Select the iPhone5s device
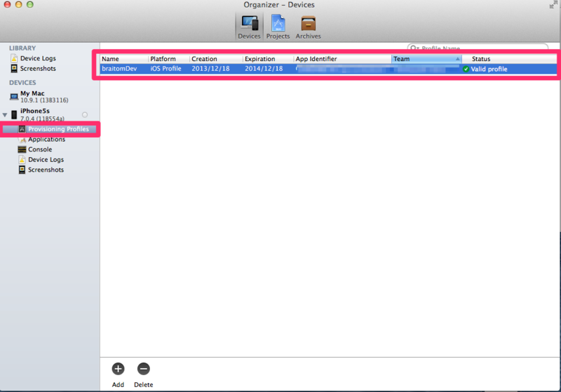Image resolution: width=561 pixels, height=392 pixels. click(42, 114)
